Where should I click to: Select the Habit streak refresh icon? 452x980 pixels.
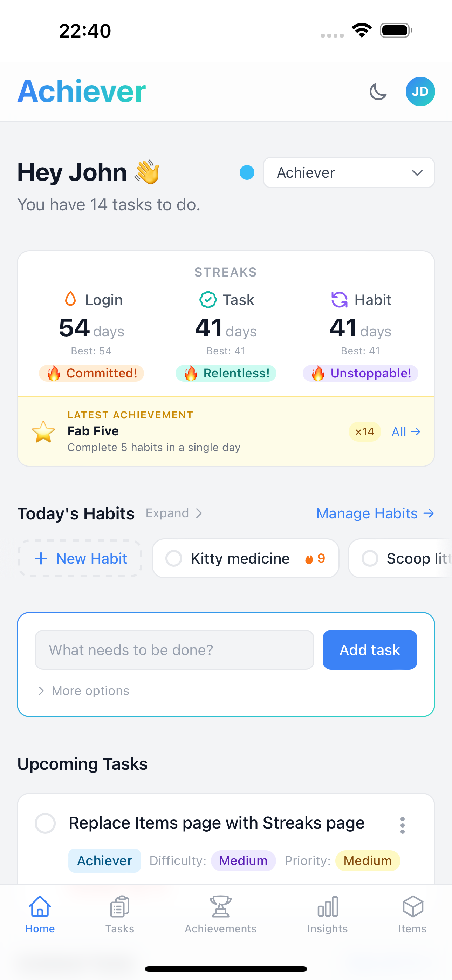(340, 299)
